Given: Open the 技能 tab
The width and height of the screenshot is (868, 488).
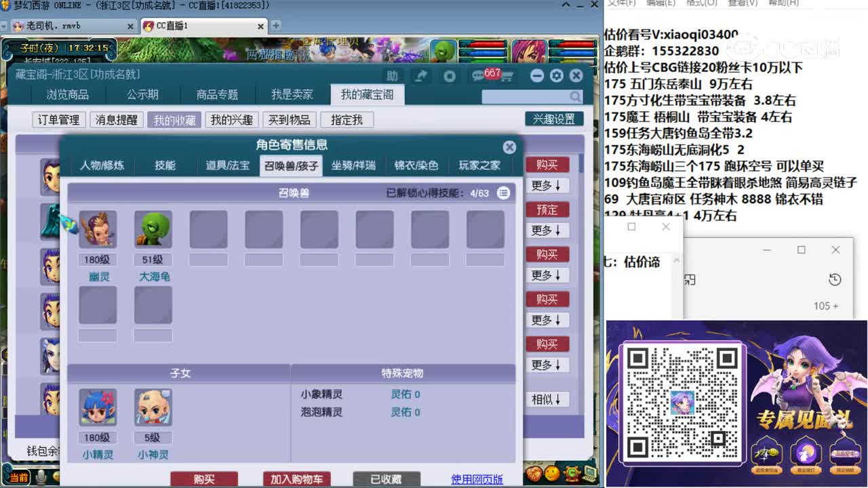Looking at the screenshot, I should point(165,165).
